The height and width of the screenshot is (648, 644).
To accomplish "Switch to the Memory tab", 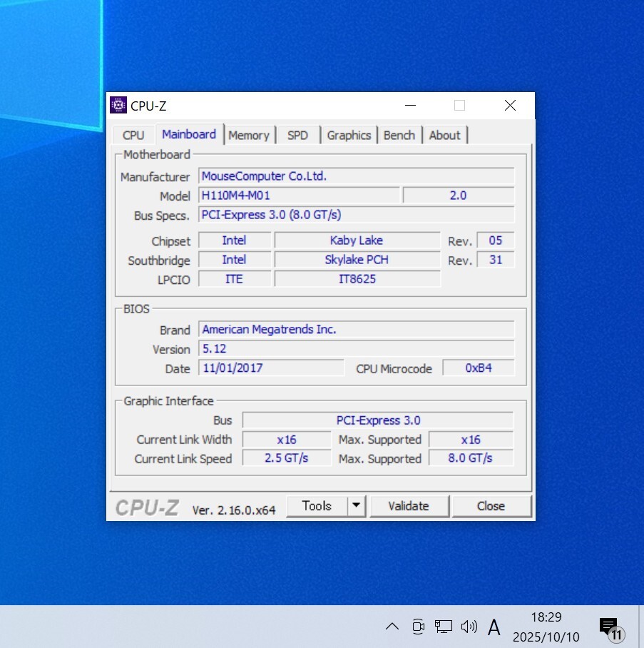I will [x=248, y=135].
